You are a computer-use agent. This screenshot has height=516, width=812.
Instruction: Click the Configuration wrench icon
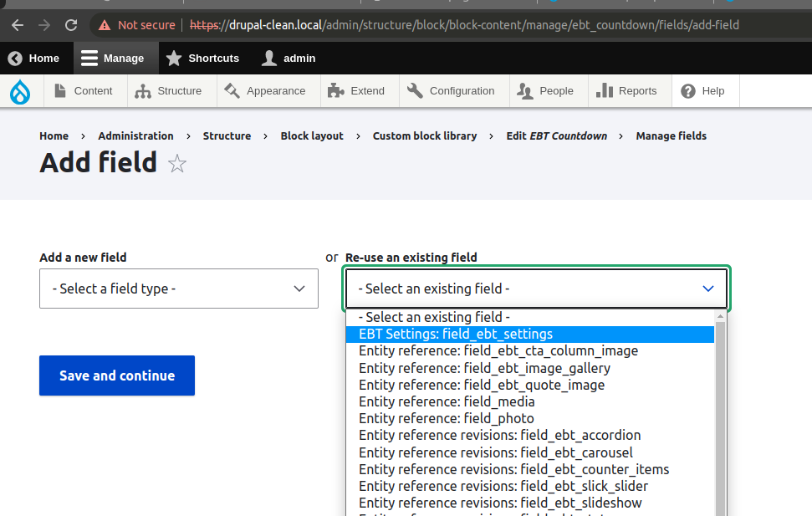pyautogui.click(x=415, y=90)
